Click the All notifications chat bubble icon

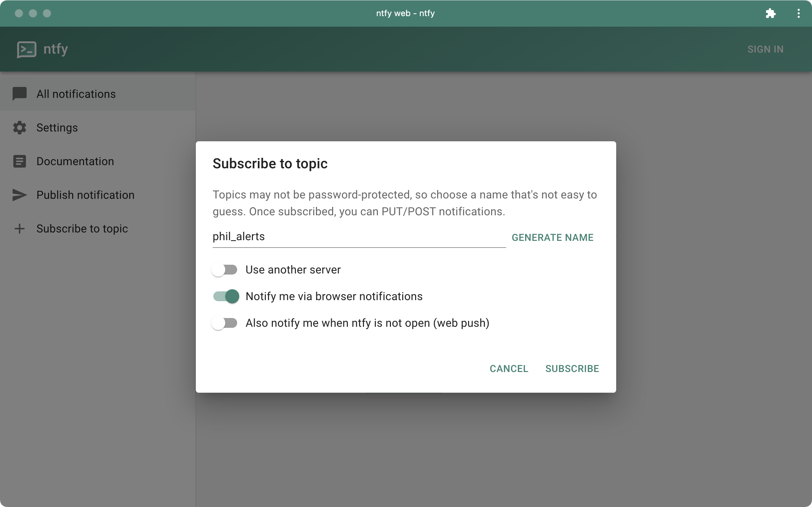click(x=20, y=94)
